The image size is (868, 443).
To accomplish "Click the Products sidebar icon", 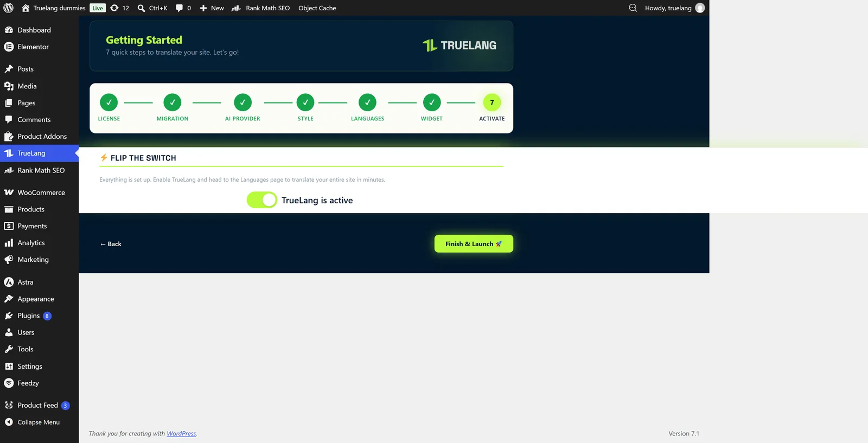I will point(9,209).
